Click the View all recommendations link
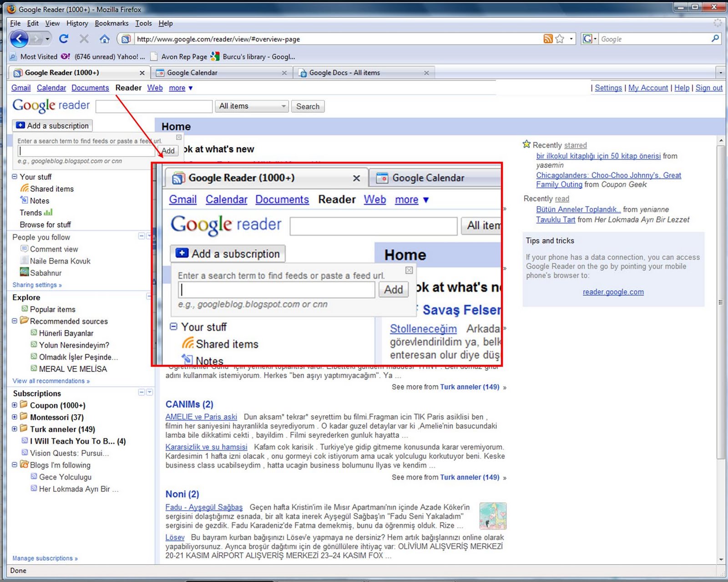This screenshot has width=728, height=582. click(51, 381)
